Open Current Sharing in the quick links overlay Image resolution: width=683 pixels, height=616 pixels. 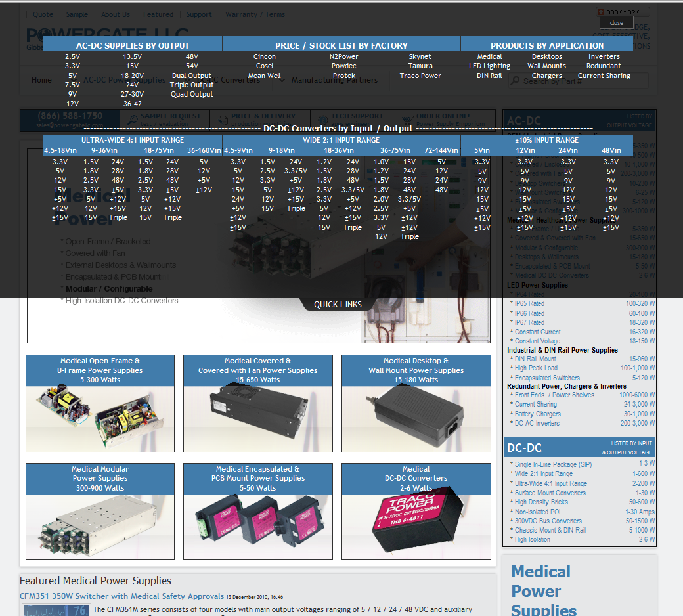click(x=604, y=76)
